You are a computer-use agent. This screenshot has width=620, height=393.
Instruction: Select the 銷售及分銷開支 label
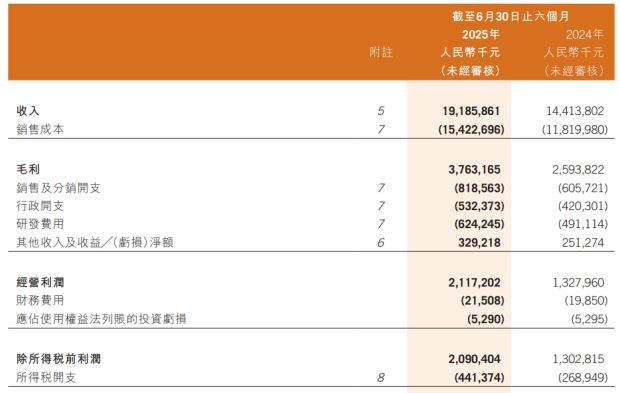pos(58,188)
